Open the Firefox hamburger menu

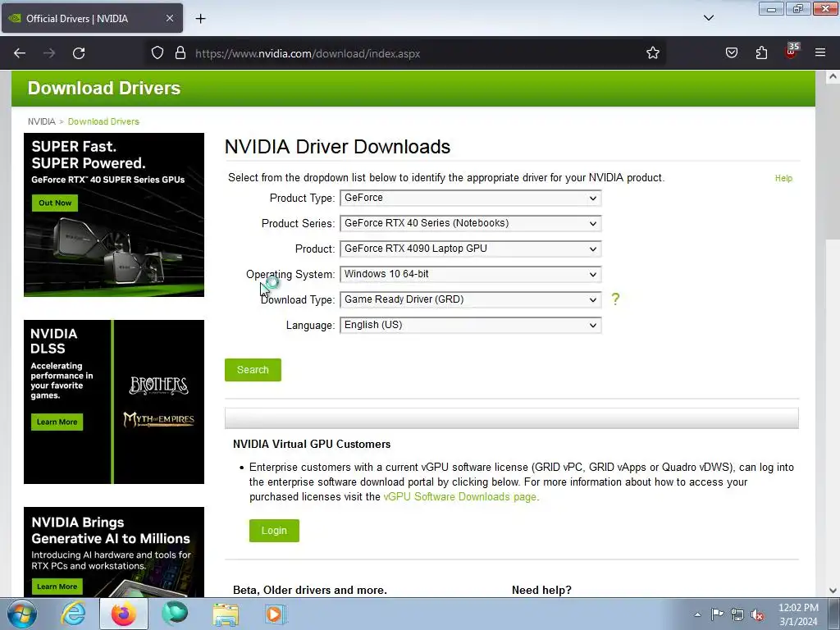pyautogui.click(x=820, y=53)
